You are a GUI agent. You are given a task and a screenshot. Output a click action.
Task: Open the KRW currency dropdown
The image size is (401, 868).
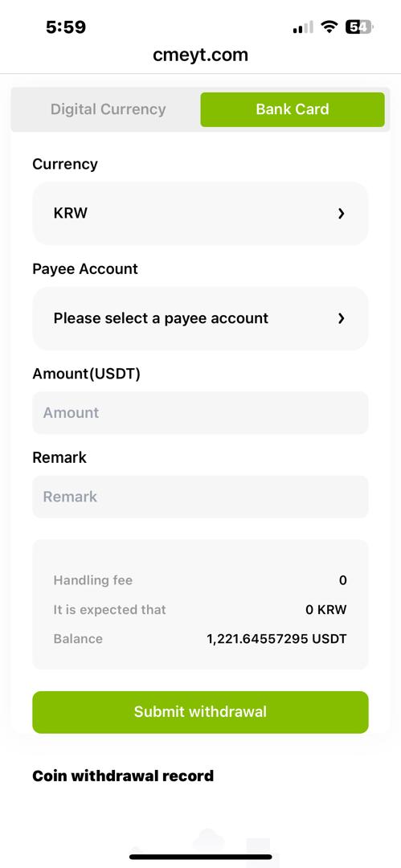click(x=201, y=213)
